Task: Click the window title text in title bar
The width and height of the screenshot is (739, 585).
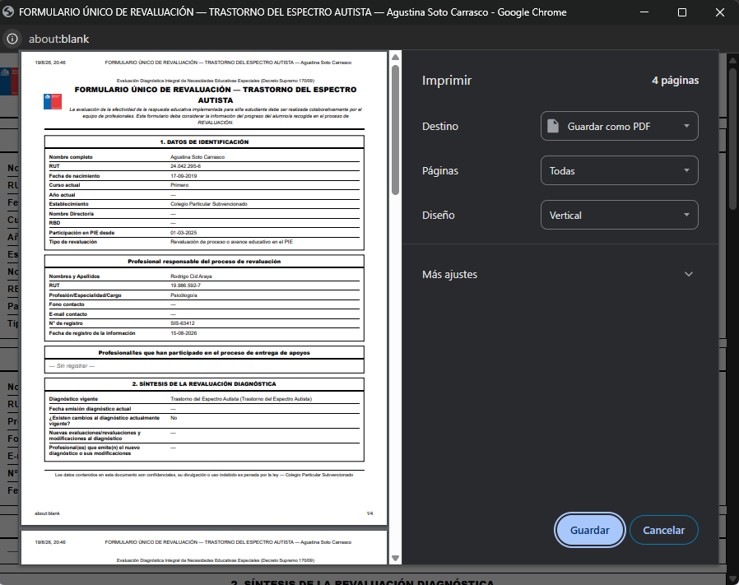Action: tap(293, 12)
